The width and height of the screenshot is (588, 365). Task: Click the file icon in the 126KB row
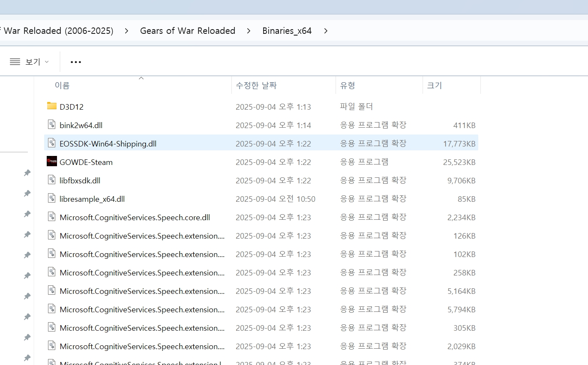click(x=52, y=235)
